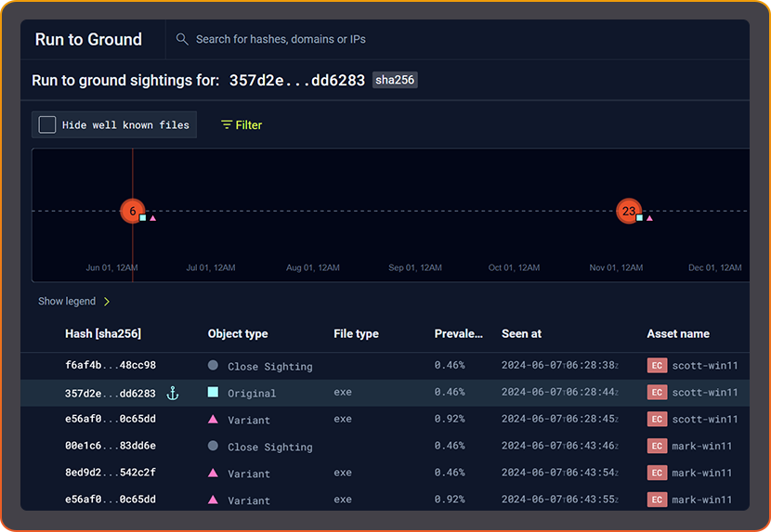
Task: Click pink triangle marker near cluster 23 on timeline
Action: click(649, 218)
